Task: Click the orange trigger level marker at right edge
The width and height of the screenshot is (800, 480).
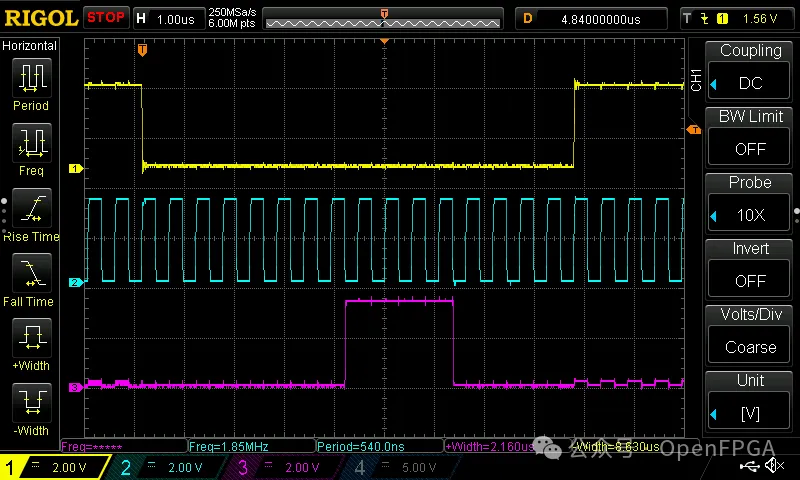Action: click(x=694, y=130)
